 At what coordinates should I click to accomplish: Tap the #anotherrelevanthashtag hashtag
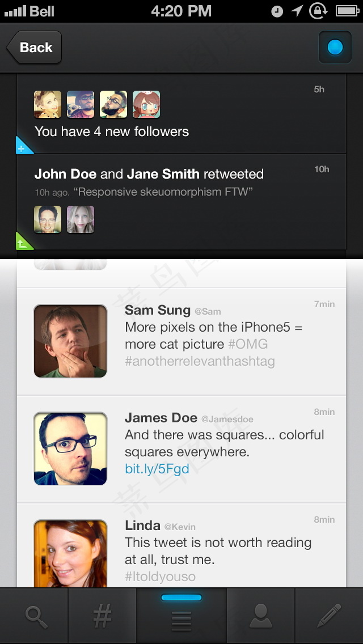(200, 362)
